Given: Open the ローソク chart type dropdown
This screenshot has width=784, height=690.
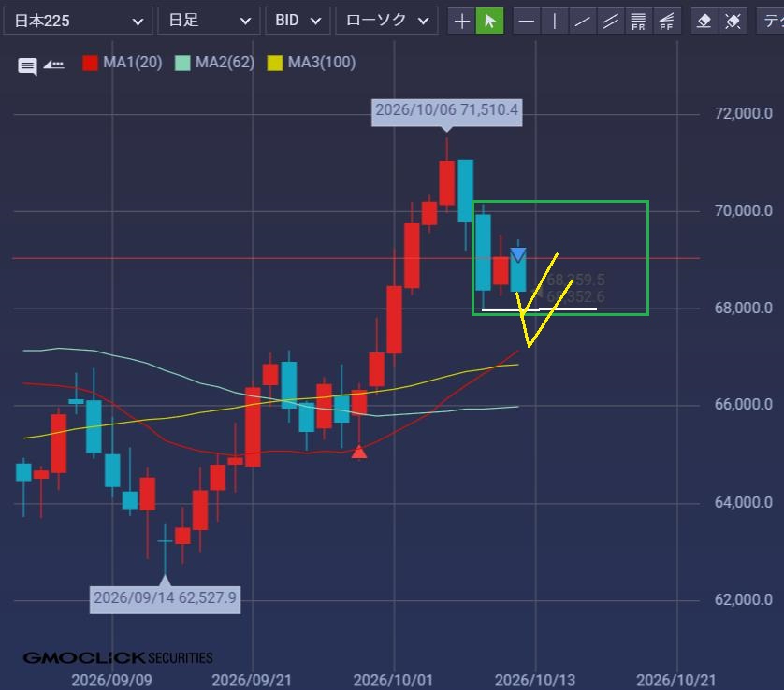Looking at the screenshot, I should point(387,21).
